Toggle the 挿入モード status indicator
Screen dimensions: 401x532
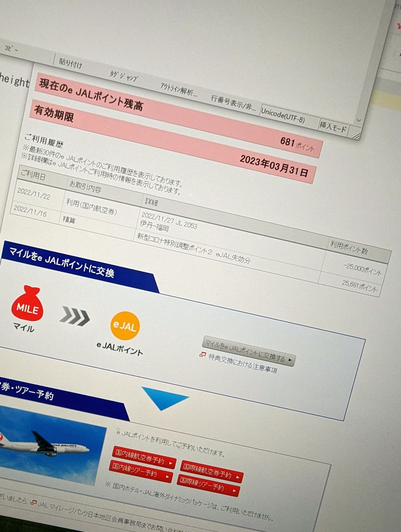(x=333, y=127)
